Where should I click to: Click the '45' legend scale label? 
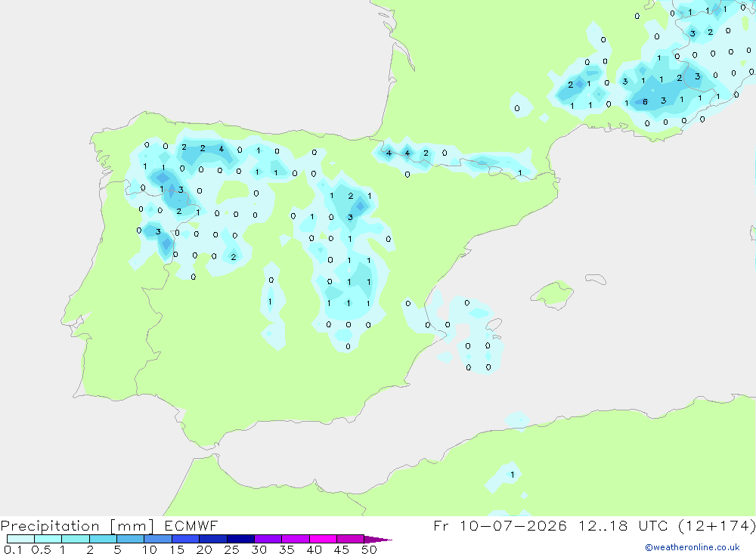coord(342,549)
